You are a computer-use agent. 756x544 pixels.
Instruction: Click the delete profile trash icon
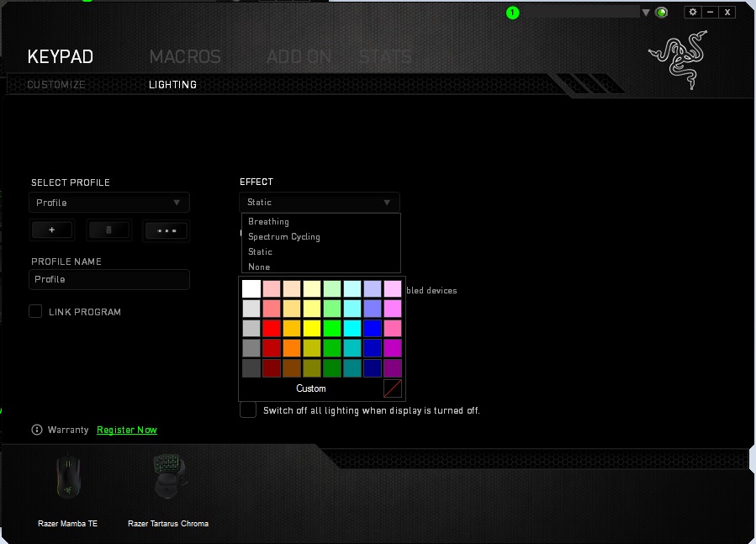click(x=108, y=230)
